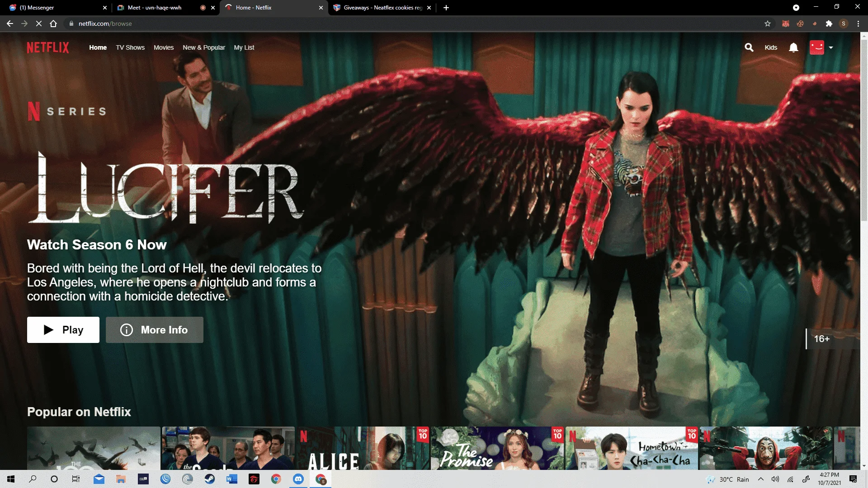Open Wi-Fi network settings icon
The width and height of the screenshot is (868, 488).
790,479
